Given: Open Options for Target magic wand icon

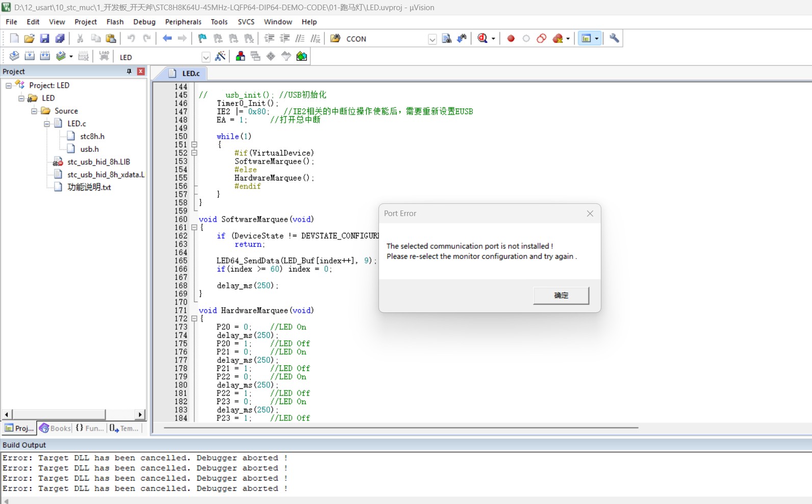Looking at the screenshot, I should click(x=220, y=57).
